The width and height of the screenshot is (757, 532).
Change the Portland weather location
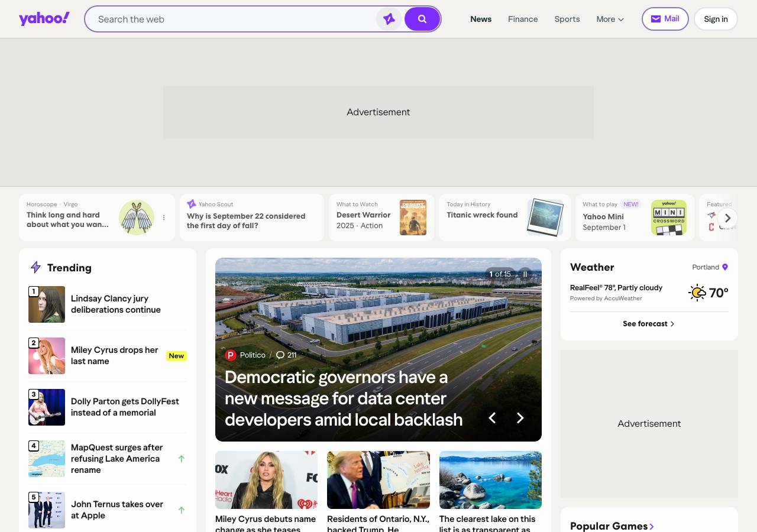click(x=710, y=267)
